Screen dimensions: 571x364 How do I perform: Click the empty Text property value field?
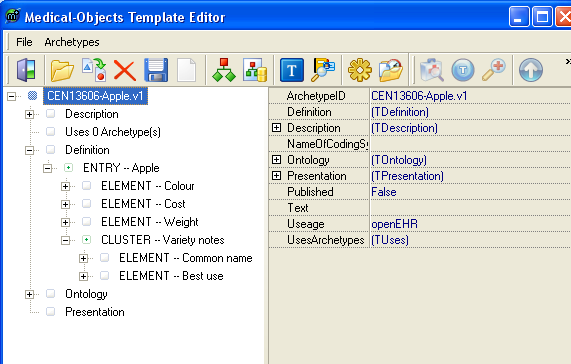tap(470, 208)
